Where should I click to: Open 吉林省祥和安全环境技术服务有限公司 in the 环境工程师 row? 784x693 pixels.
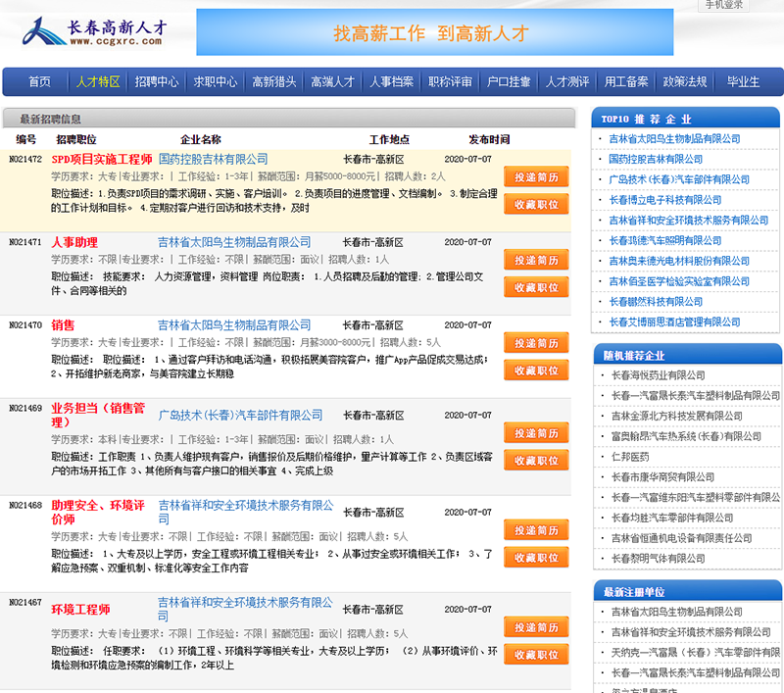246,609
